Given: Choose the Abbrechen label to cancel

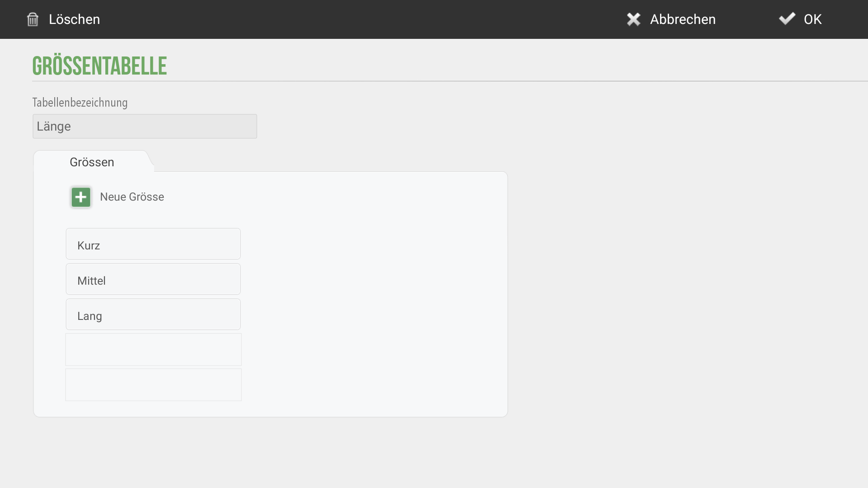Looking at the screenshot, I should (683, 19).
